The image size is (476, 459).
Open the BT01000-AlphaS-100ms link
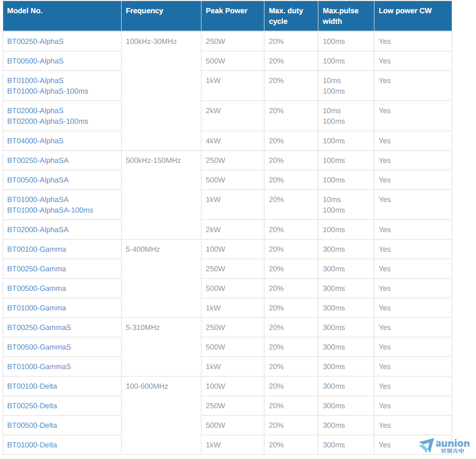48,91
